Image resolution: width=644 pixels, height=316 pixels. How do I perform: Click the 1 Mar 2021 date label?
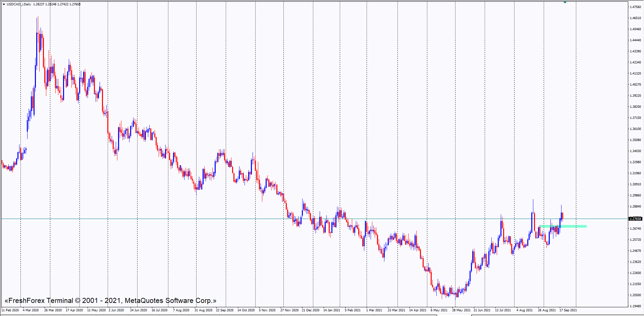tap(374, 310)
